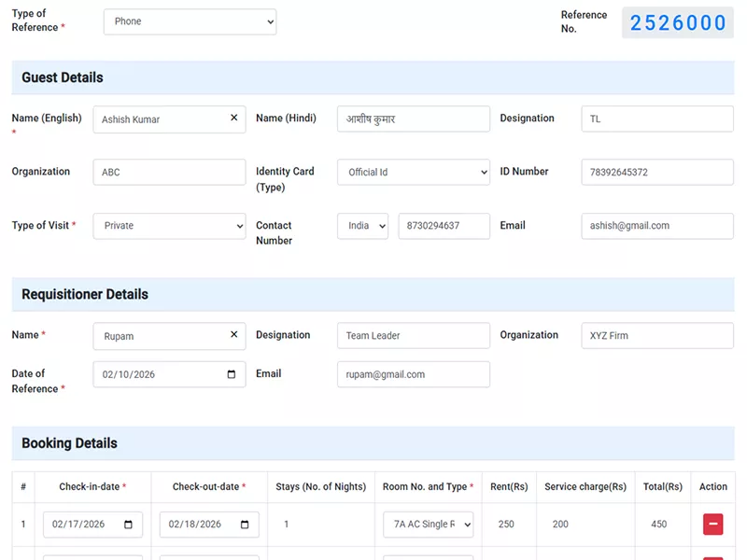
Task: Open the Type of Visit dropdown
Action: [170, 226]
